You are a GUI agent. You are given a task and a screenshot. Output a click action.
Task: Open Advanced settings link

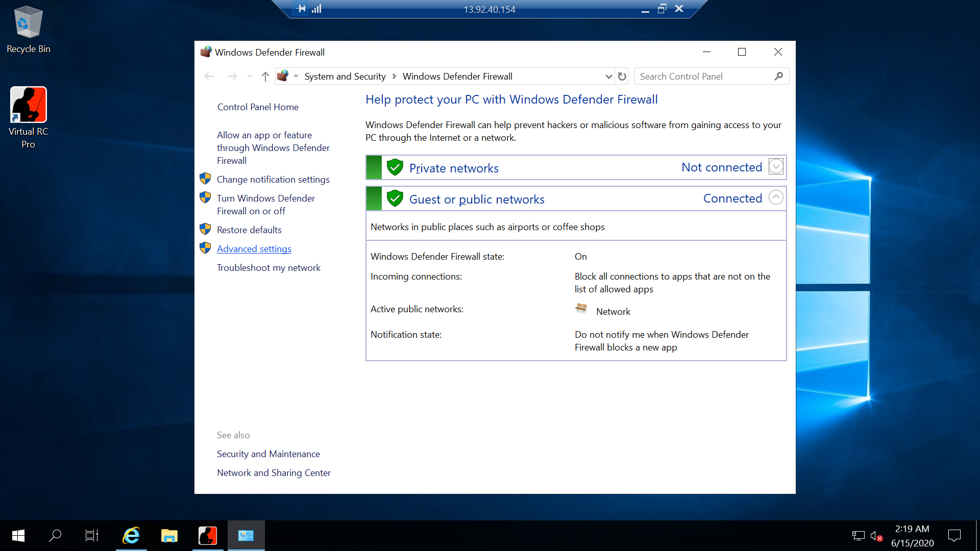(x=254, y=249)
